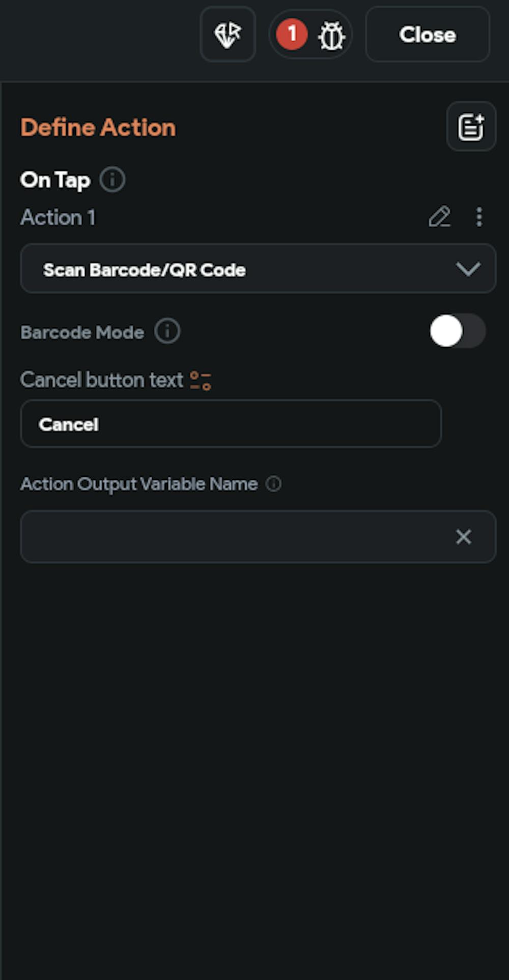Show info for Action Output Variable Name
The width and height of the screenshot is (509, 980).
coord(274,484)
